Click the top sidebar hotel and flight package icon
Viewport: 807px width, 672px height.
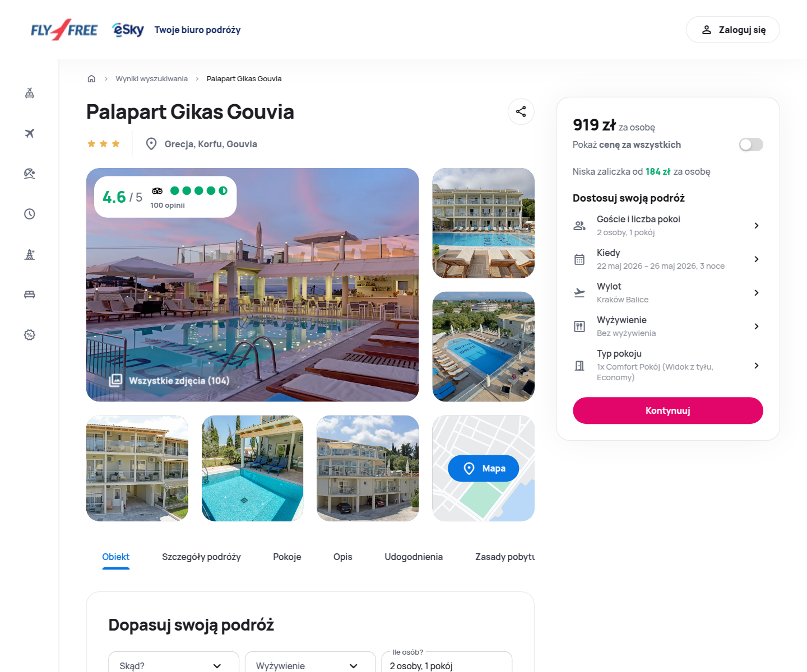tap(30, 93)
